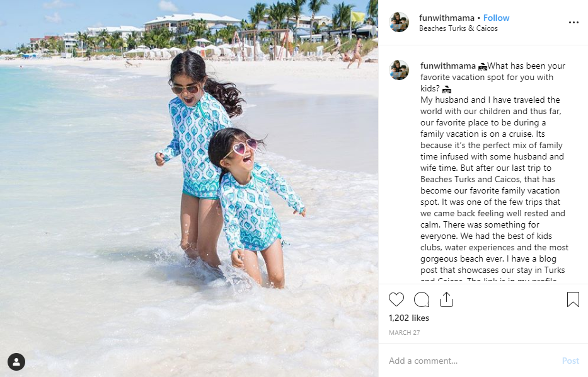This screenshot has width=588, height=377.
Task: Open Beaches Turks & Caicos location
Action: click(x=458, y=28)
